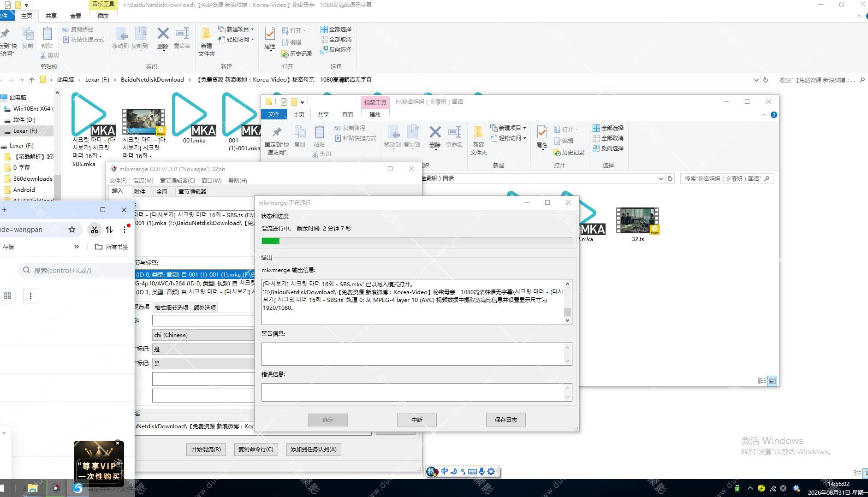Open File Explorer from the taskbar
868x497 pixels.
point(32,488)
